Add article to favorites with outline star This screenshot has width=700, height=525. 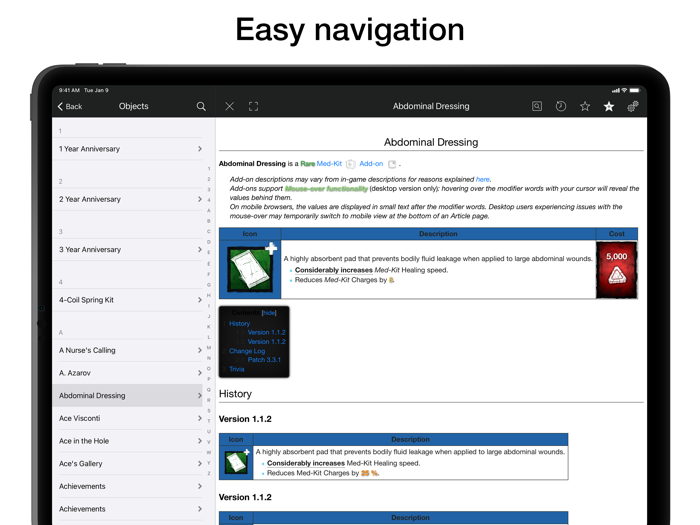585,106
